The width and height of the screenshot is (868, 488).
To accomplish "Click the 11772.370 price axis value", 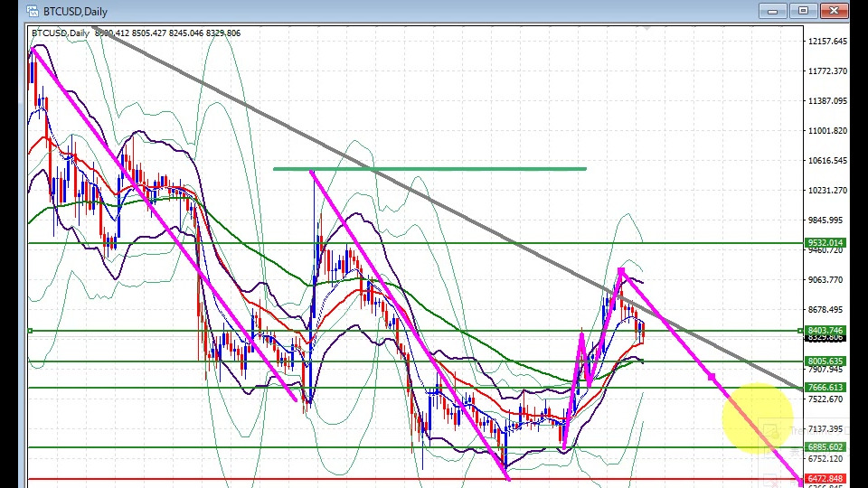I will pos(827,71).
